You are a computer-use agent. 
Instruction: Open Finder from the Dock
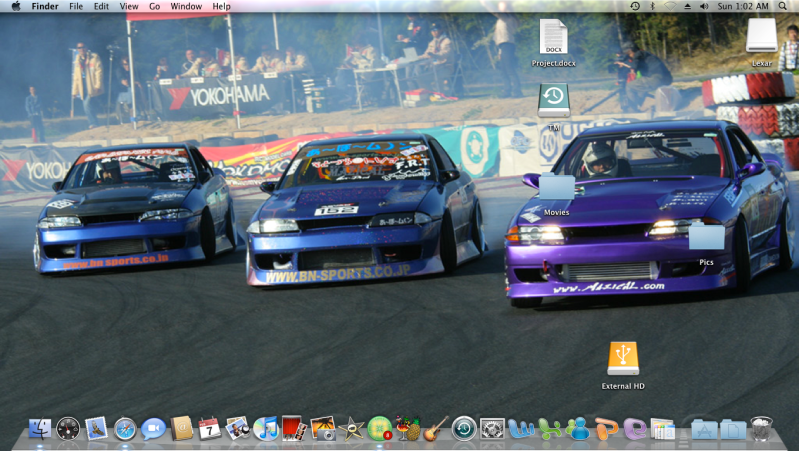(40, 428)
